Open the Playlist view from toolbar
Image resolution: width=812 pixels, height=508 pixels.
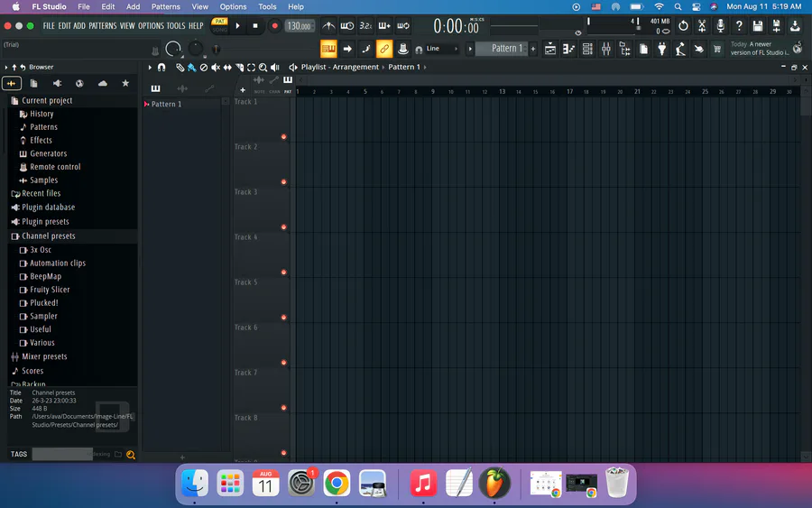[550, 49]
